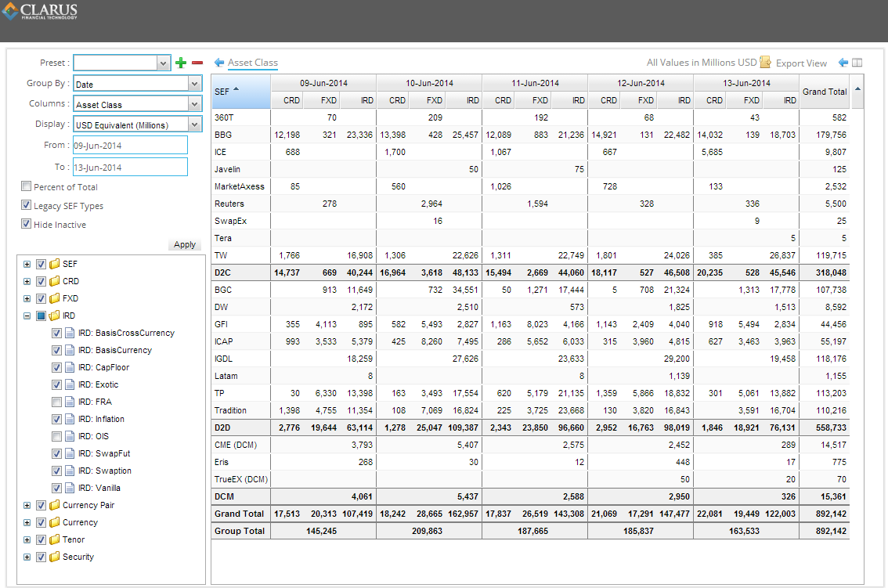
Task: Click the CME (DCM) row label
Action: pyautogui.click(x=236, y=445)
